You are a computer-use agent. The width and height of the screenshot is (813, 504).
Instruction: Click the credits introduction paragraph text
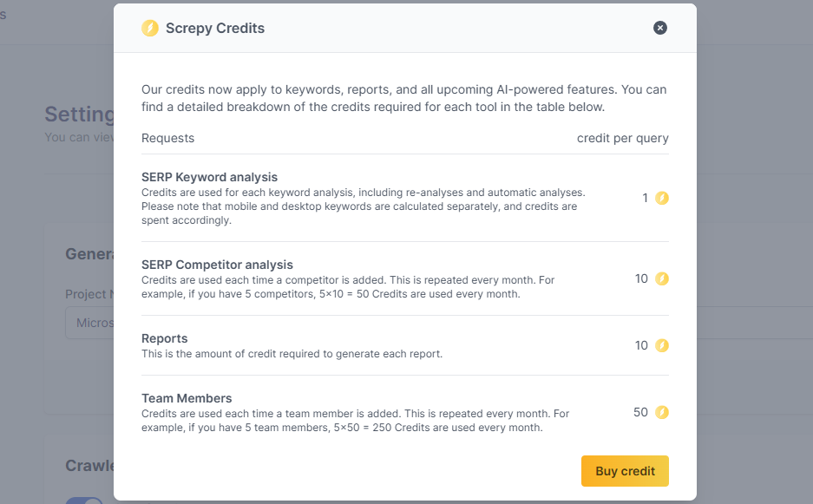[x=403, y=99]
